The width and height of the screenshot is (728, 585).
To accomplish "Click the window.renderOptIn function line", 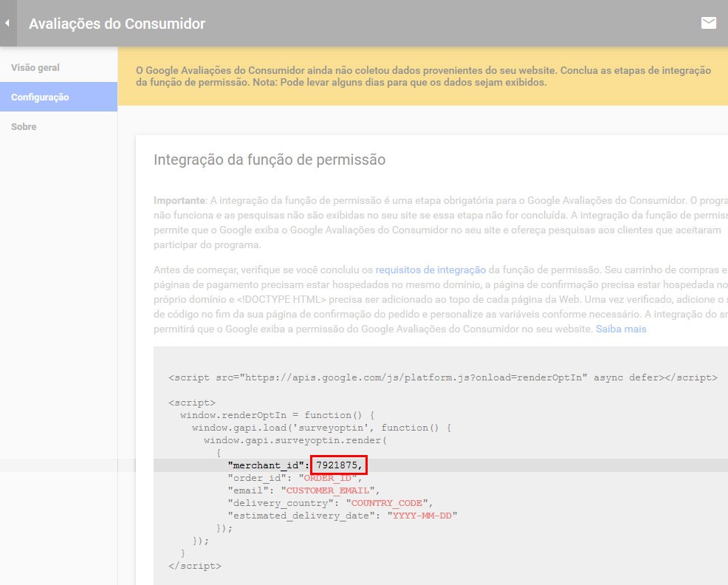I will 277,415.
